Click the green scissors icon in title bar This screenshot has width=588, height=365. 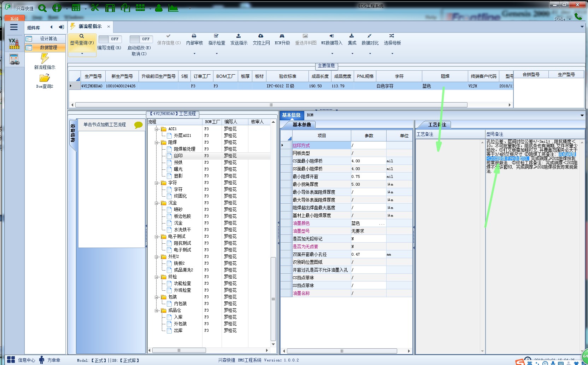[95, 7]
